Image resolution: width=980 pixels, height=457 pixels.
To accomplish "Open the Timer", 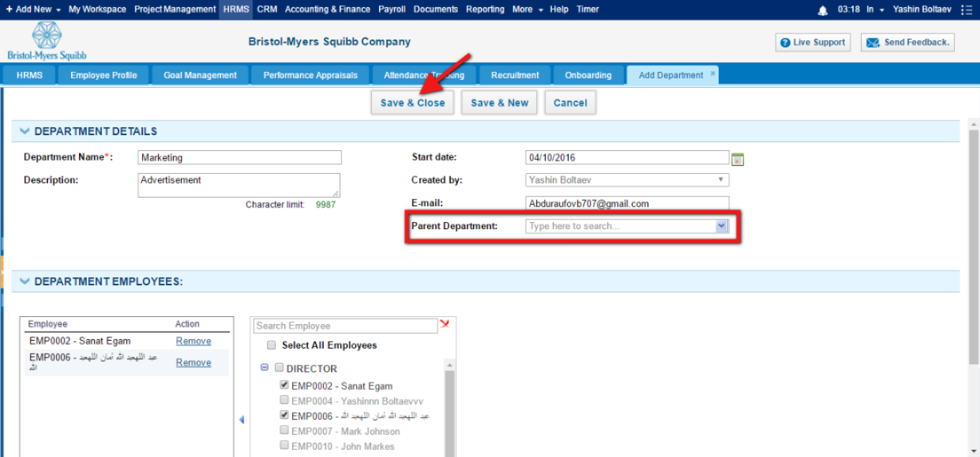I will 588,9.
